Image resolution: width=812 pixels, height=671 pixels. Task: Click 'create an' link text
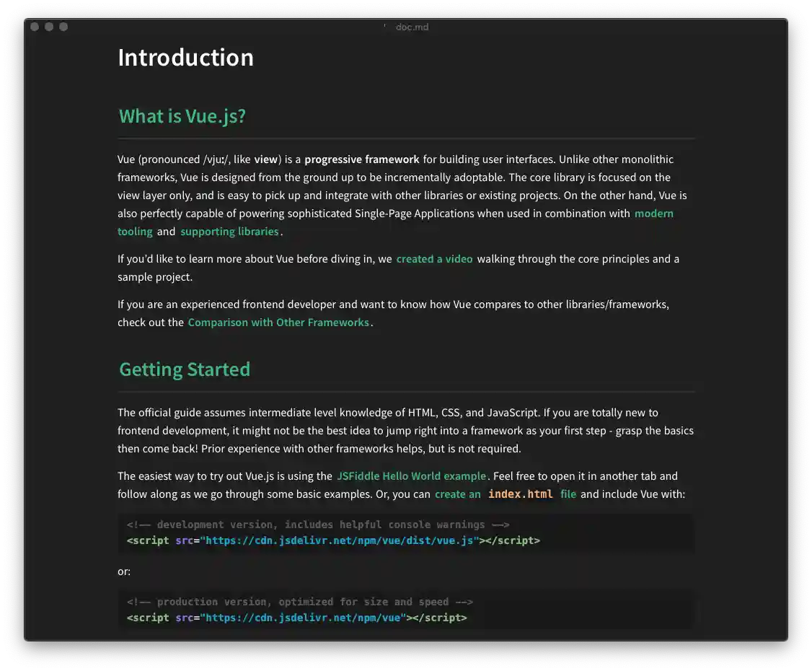pyautogui.click(x=458, y=494)
